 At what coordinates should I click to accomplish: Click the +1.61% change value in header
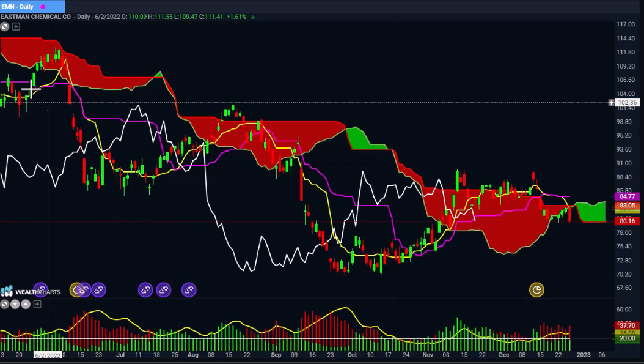(236, 17)
